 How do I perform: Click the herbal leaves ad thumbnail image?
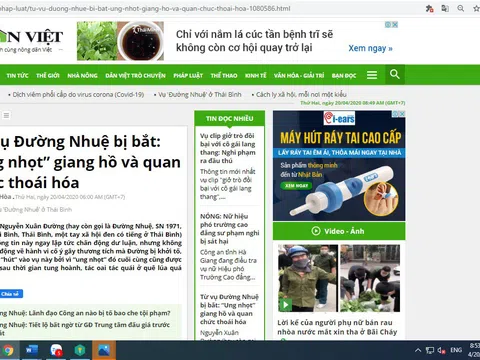120,41
